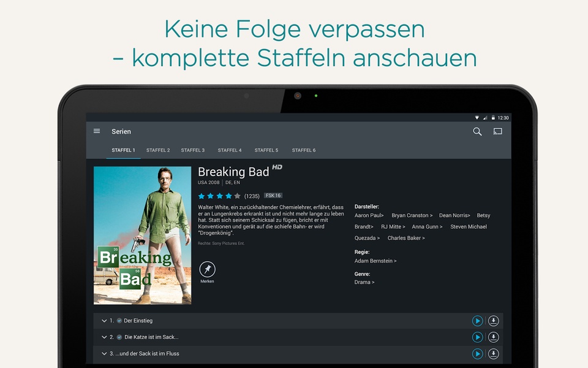
Task: Open the hamburger navigation menu
Action: pos(97,131)
